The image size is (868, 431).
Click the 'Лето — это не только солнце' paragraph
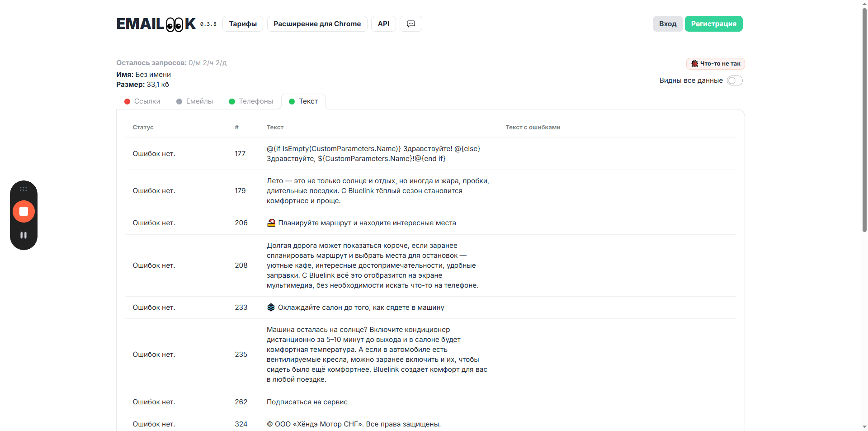(378, 191)
